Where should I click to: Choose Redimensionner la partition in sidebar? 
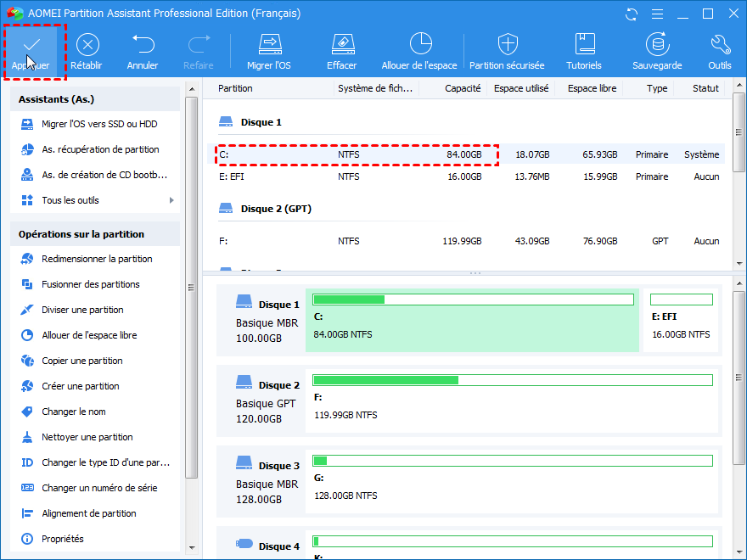tap(97, 259)
